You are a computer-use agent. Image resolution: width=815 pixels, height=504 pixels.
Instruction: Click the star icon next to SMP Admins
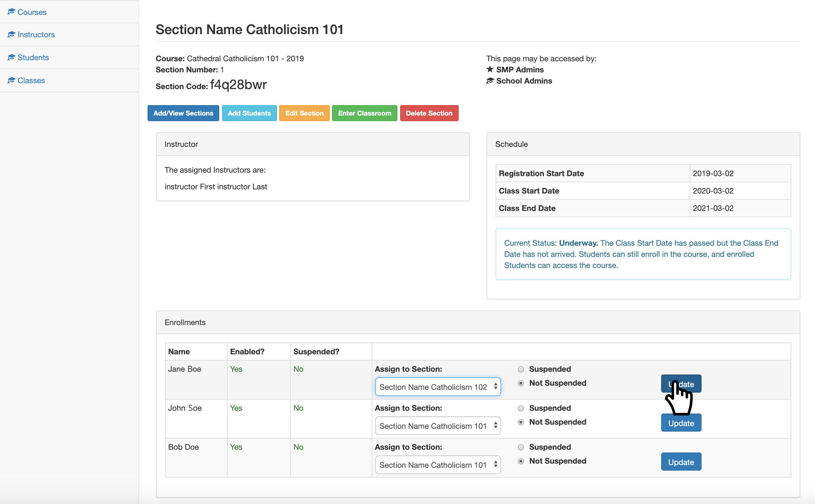click(x=490, y=69)
